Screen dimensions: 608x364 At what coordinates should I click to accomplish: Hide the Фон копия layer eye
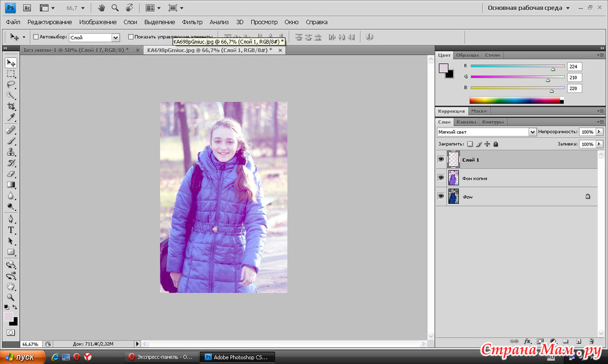(441, 178)
